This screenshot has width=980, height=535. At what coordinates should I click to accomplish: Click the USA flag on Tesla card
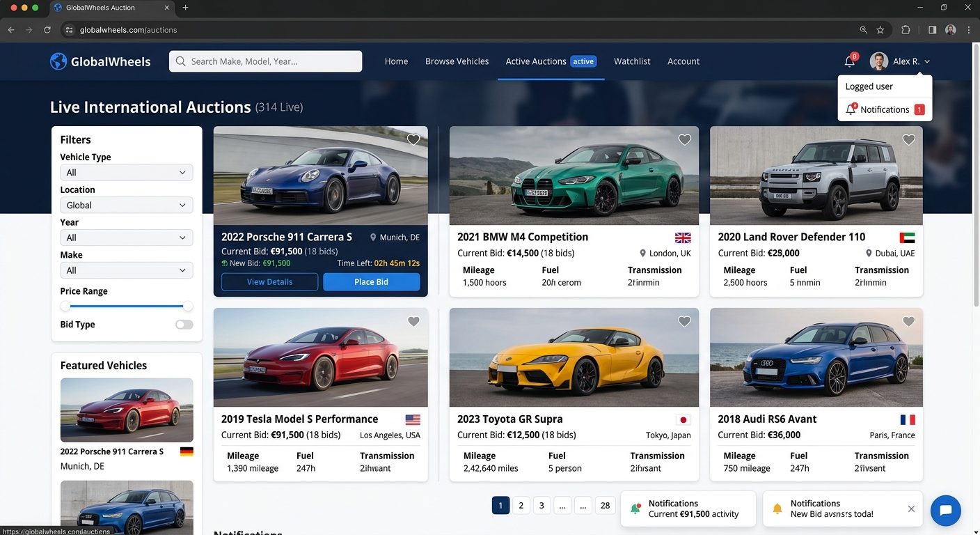pyautogui.click(x=413, y=419)
